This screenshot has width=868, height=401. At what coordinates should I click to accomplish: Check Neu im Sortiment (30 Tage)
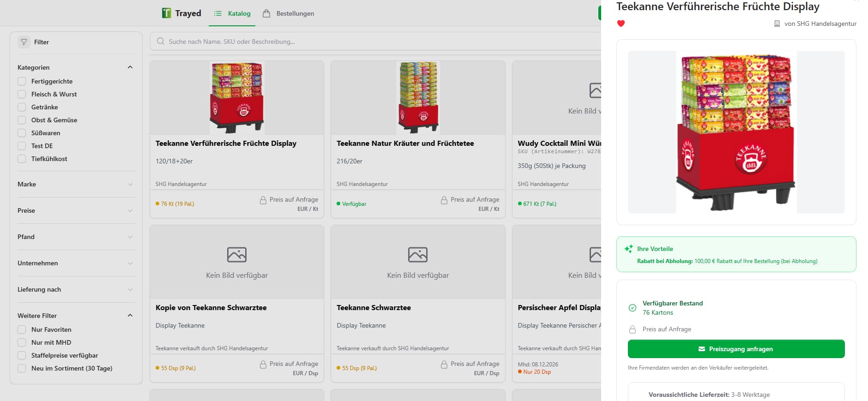[x=22, y=368]
